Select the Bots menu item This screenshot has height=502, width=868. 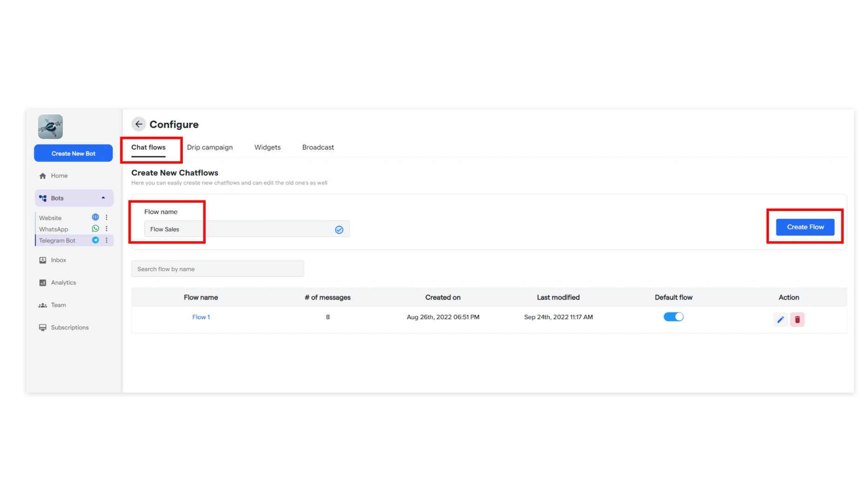point(74,198)
